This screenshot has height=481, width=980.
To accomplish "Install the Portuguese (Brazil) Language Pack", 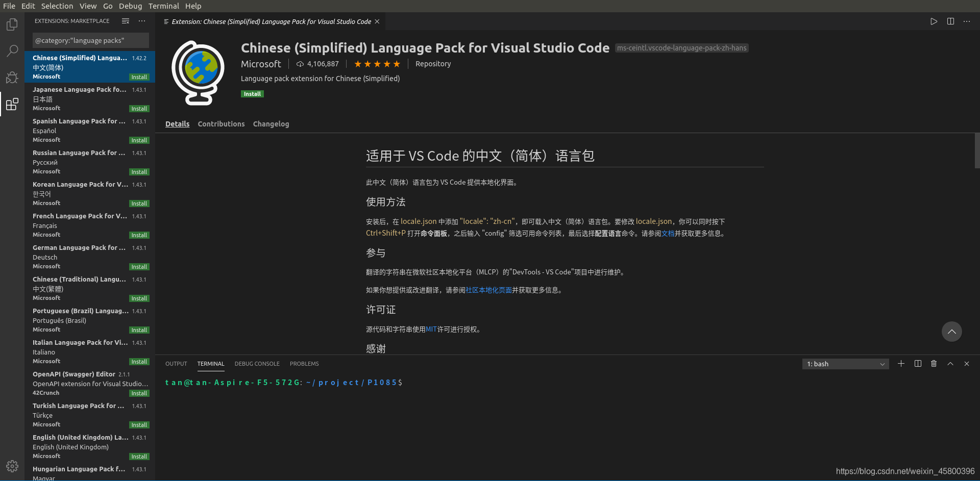I will coord(139,330).
